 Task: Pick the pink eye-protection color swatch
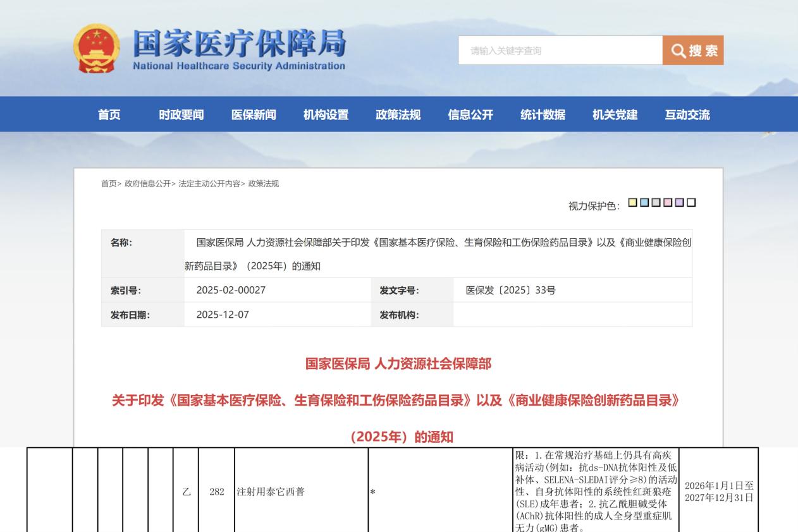[668, 203]
